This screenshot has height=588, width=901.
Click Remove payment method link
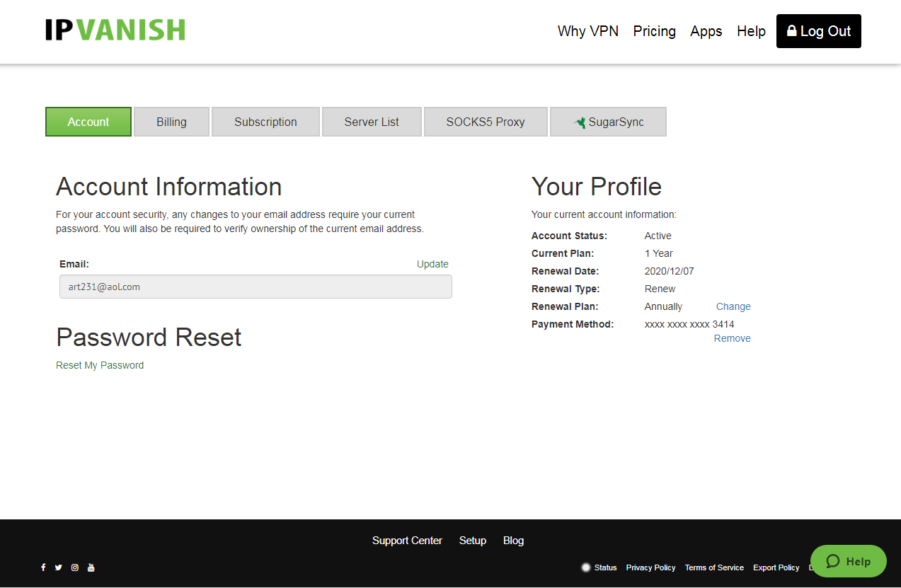(732, 338)
